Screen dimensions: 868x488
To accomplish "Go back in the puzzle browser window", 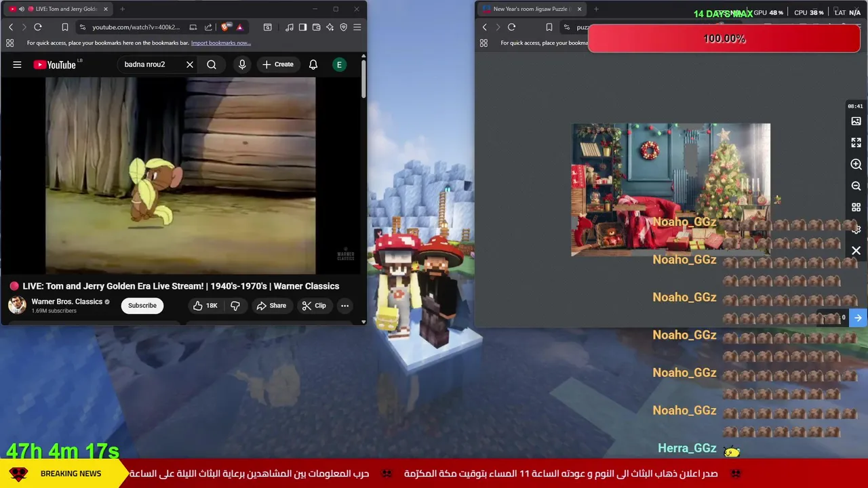I will pyautogui.click(x=484, y=27).
